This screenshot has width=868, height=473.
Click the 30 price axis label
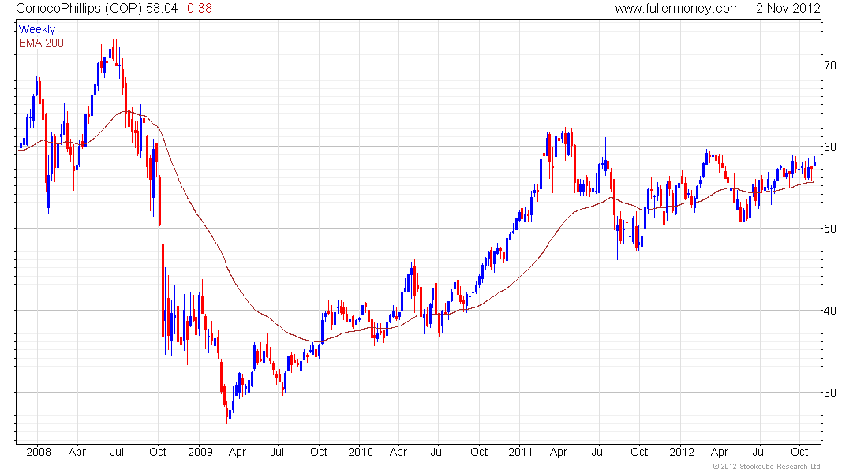[830, 393]
